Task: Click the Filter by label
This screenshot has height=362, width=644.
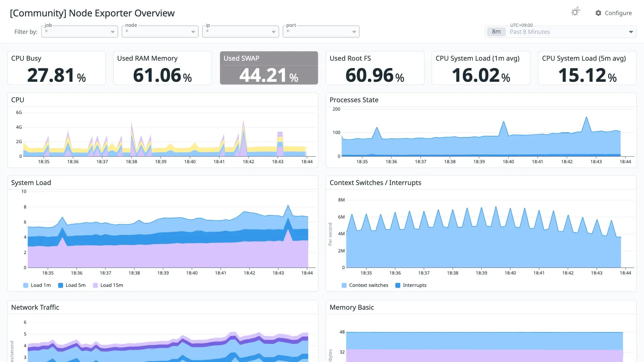Action: point(26,32)
